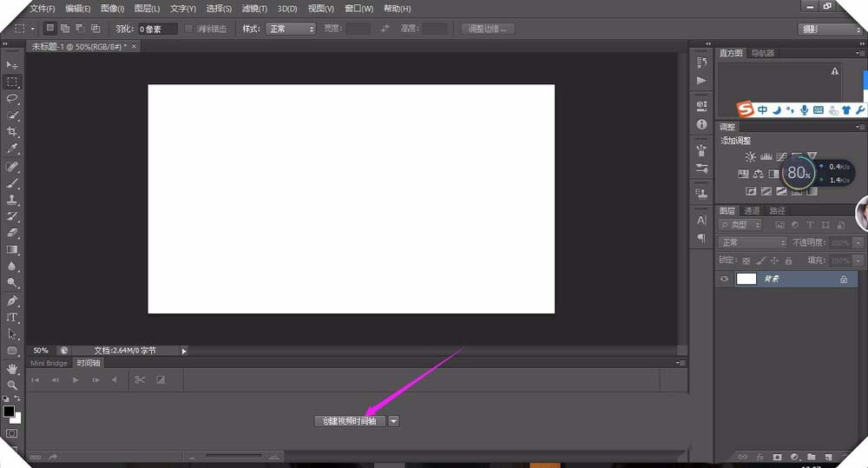The height and width of the screenshot is (468, 868).
Task: Select the Lasso tool
Action: [12, 98]
